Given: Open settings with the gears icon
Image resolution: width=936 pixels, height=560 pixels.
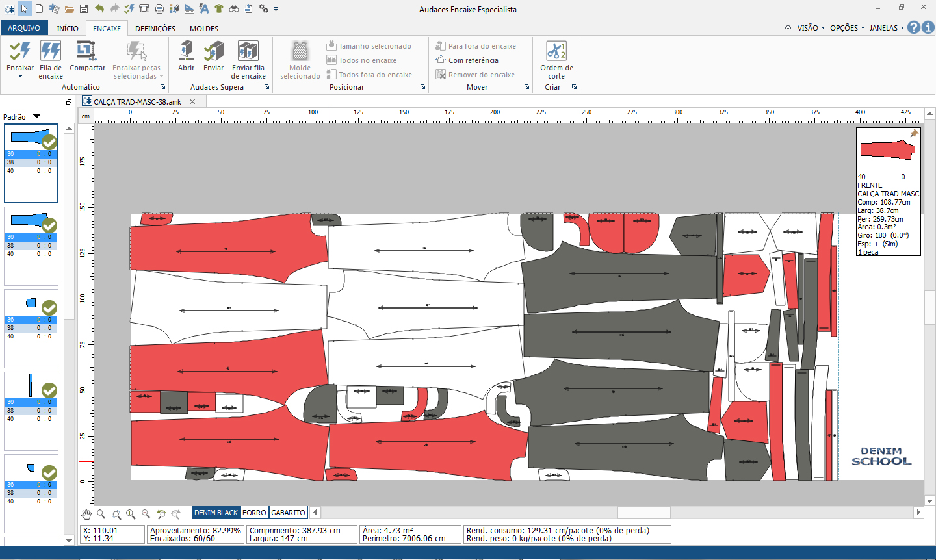Looking at the screenshot, I should pos(263,9).
